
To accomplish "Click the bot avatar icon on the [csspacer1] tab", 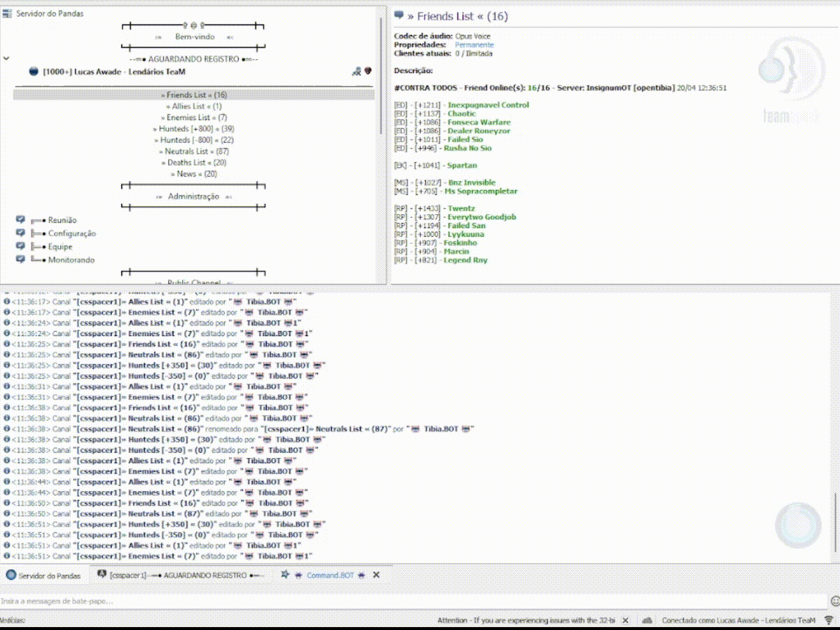I will (x=100, y=575).
